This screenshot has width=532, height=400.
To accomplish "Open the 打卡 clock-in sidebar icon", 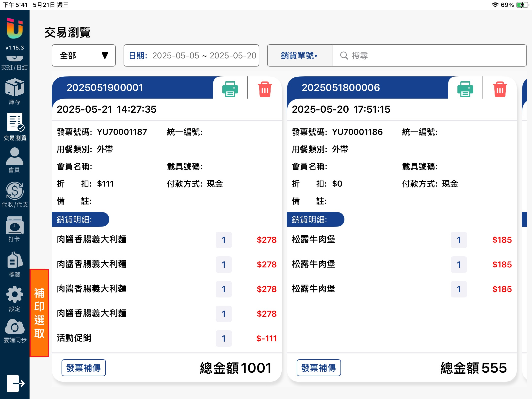I will point(15,229).
